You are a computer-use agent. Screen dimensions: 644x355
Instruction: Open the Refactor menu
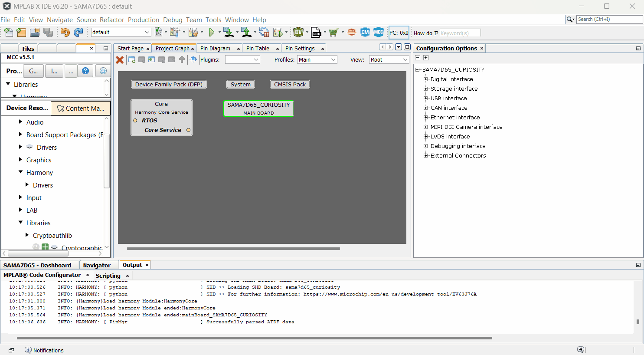[x=112, y=20]
